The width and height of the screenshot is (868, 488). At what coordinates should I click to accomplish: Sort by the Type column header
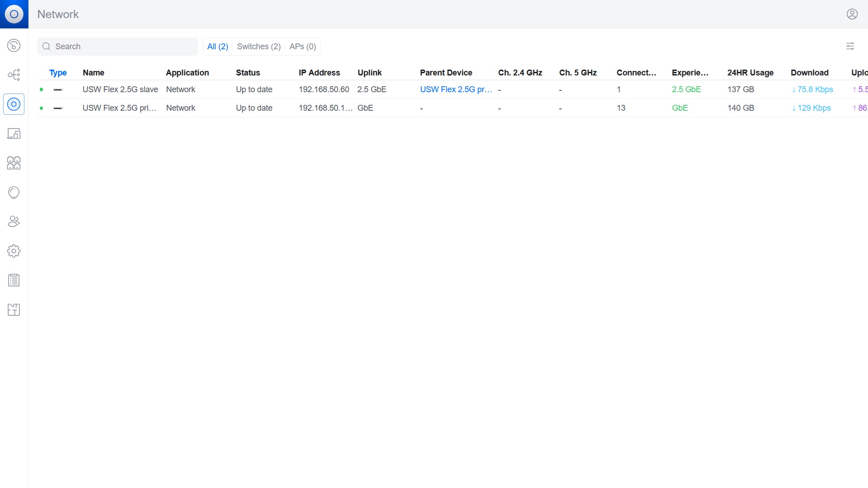click(x=58, y=73)
